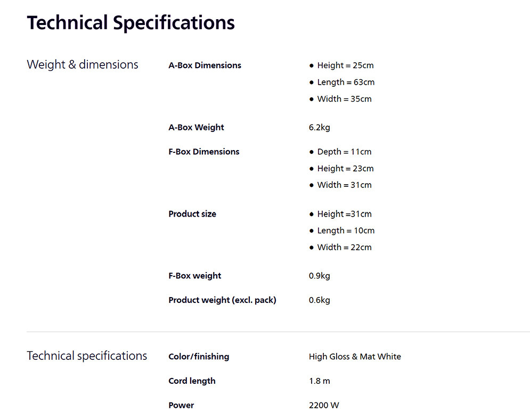Click the Product weight (excl. pack) label

coord(222,300)
